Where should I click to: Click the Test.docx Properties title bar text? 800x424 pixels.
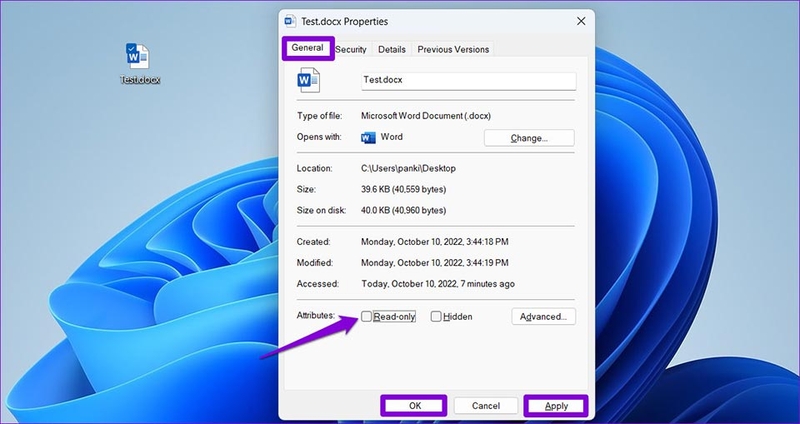tap(344, 21)
